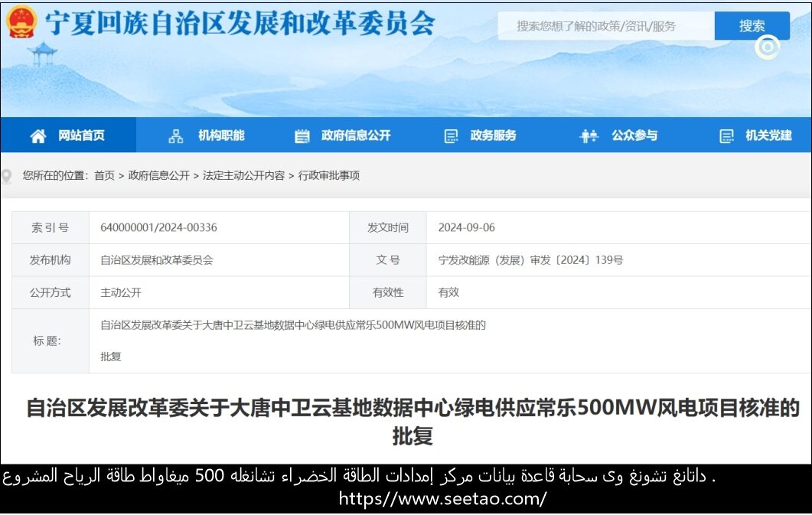The width and height of the screenshot is (812, 515).
Task: Click the list icon beside 机关党建
Action: pyautogui.click(x=726, y=136)
